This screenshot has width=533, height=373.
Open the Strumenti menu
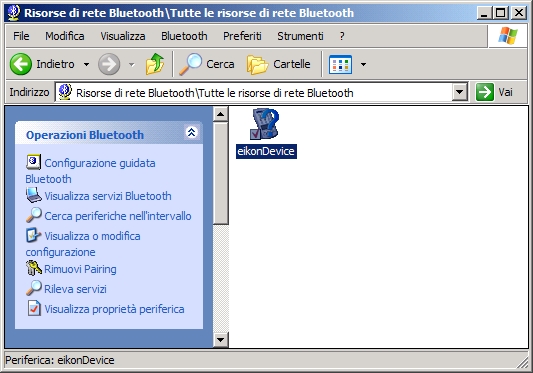coord(300,36)
